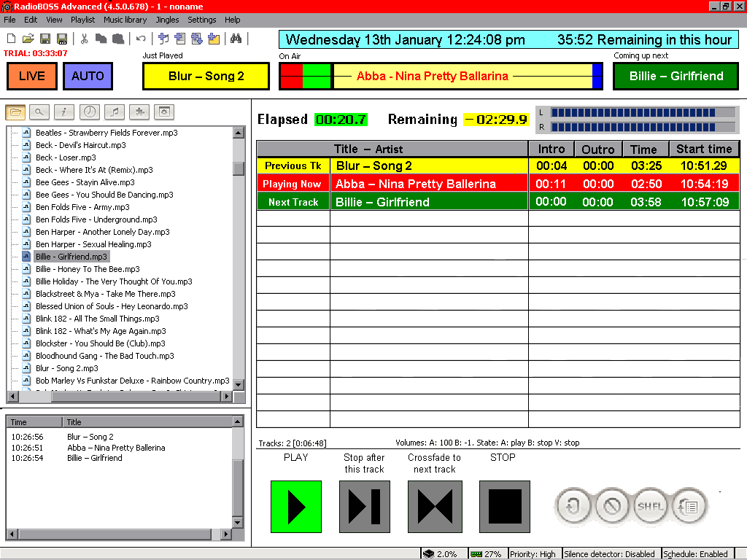Open the magnifying glass search panel
747x560 pixels.
tap(39, 112)
